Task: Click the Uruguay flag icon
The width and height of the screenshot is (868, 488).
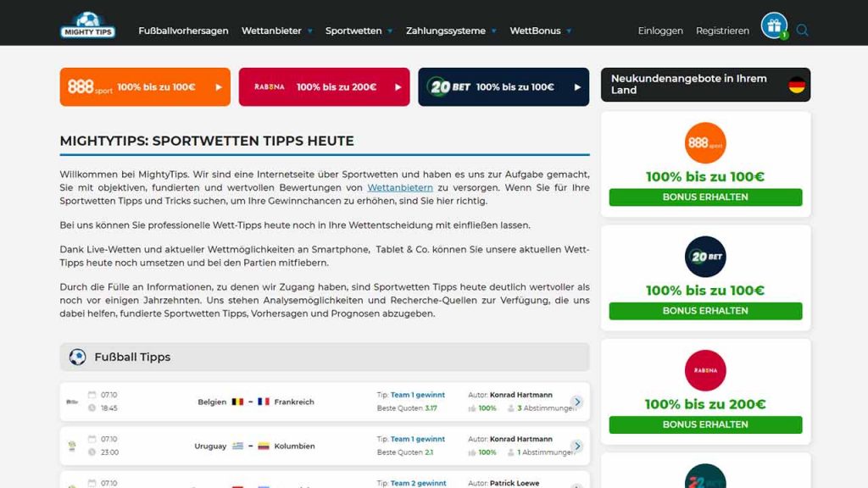Action: click(237, 446)
